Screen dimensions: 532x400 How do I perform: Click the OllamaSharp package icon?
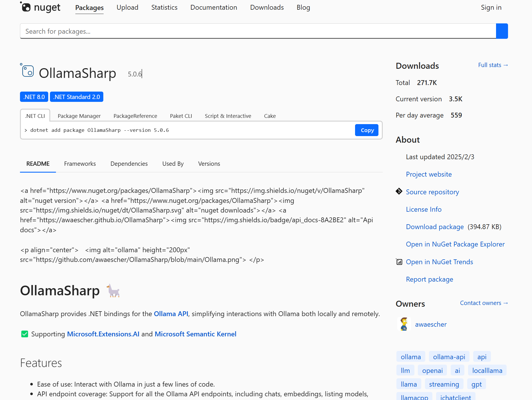[27, 70]
